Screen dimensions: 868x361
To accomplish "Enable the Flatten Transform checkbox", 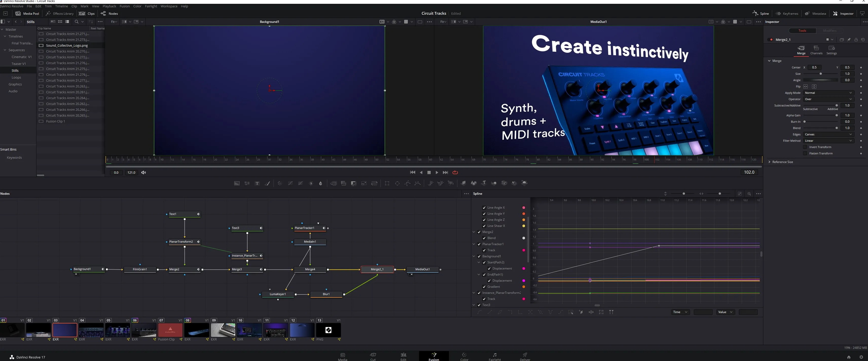I will (x=805, y=153).
